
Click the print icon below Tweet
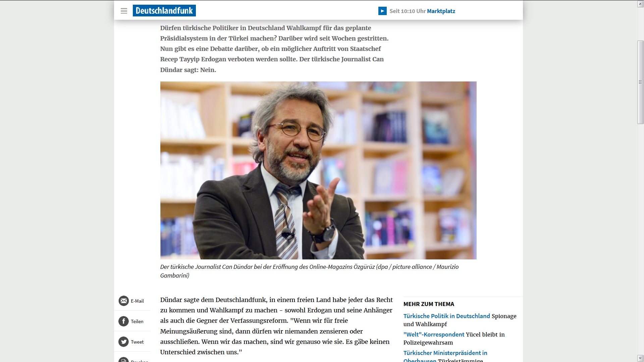tap(123, 360)
